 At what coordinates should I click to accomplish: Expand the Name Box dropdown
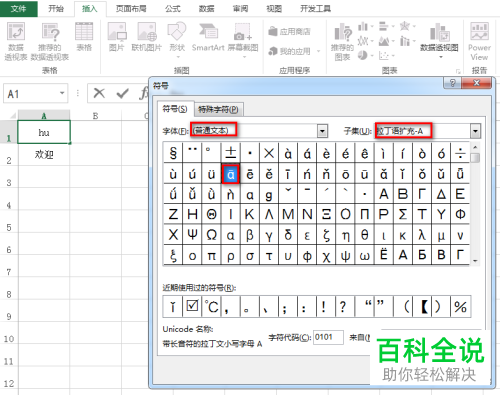[x=62, y=93]
